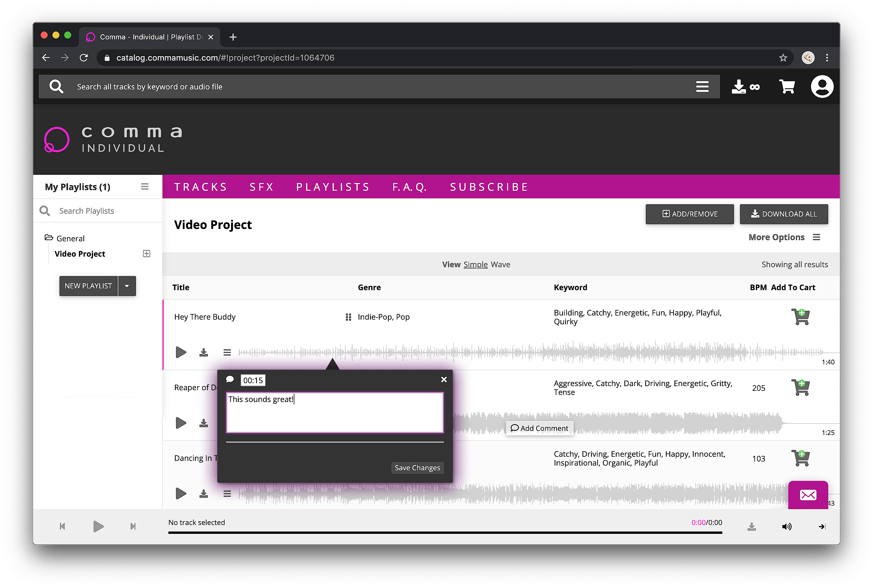Click the collapse arrow in bottom player
Image resolution: width=873 pixels, height=588 pixels.
click(x=822, y=526)
